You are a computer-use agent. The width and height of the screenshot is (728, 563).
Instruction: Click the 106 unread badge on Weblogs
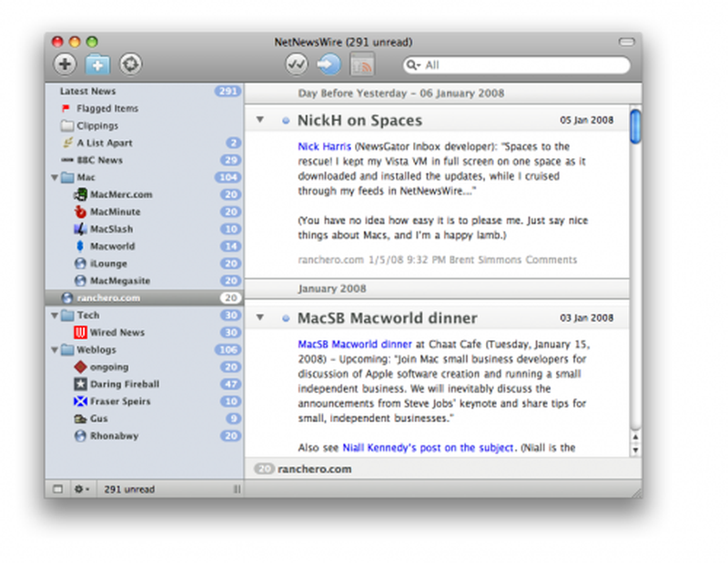point(228,349)
